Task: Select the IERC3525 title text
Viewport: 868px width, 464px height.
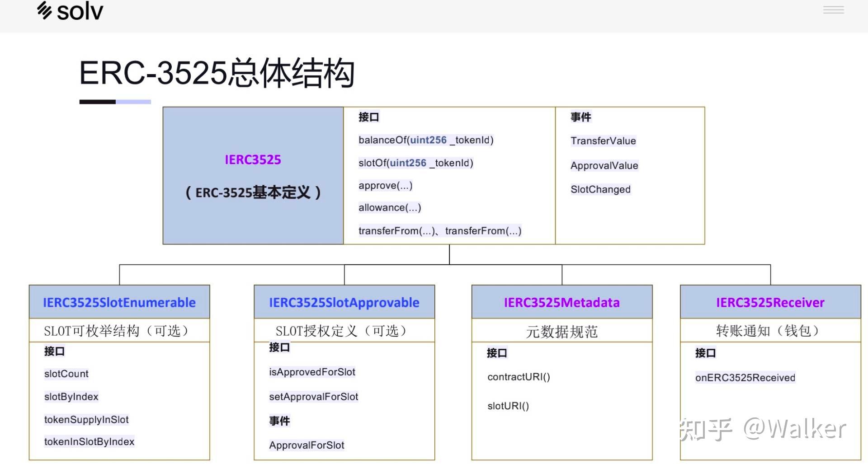Action: click(253, 159)
